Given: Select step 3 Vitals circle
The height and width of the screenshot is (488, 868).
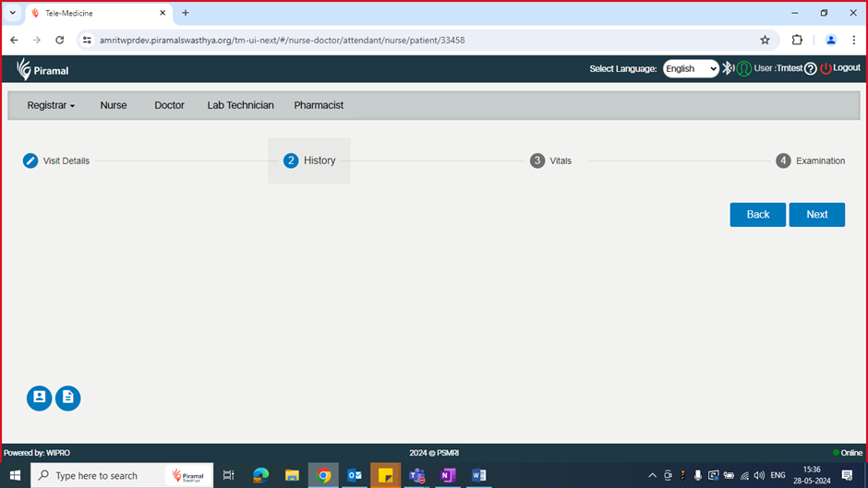Looking at the screenshot, I should coord(537,161).
